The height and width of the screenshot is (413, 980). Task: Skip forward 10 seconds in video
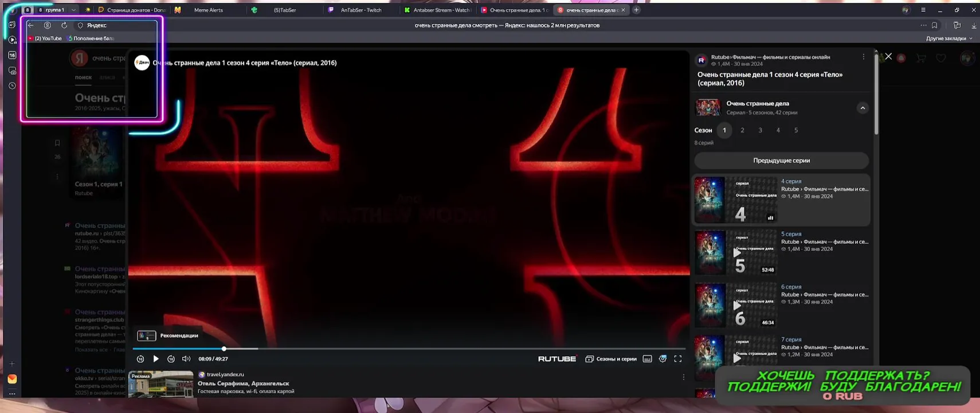tap(171, 359)
